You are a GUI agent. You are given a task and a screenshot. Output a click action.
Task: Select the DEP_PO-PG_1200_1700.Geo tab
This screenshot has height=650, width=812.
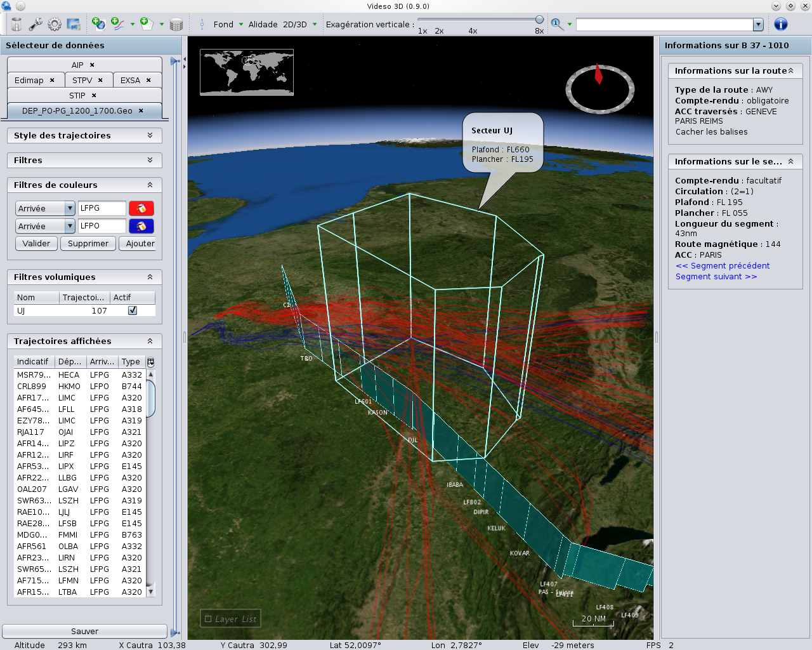tap(77, 110)
